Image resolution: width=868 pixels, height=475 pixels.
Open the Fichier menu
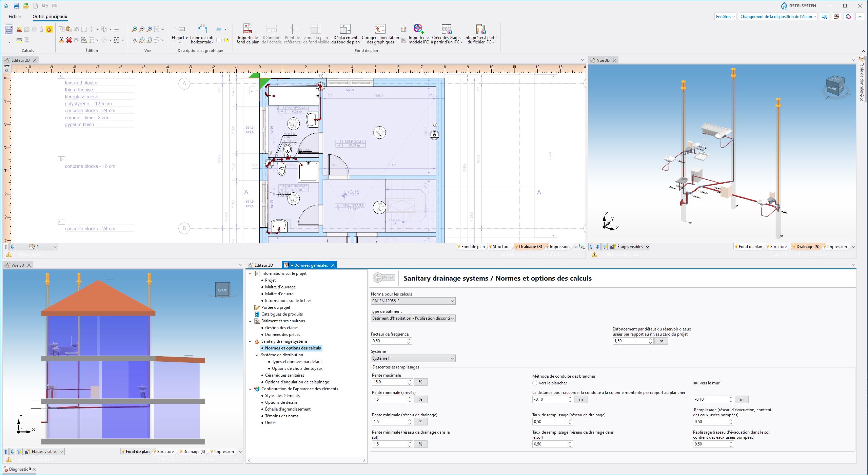pos(15,16)
